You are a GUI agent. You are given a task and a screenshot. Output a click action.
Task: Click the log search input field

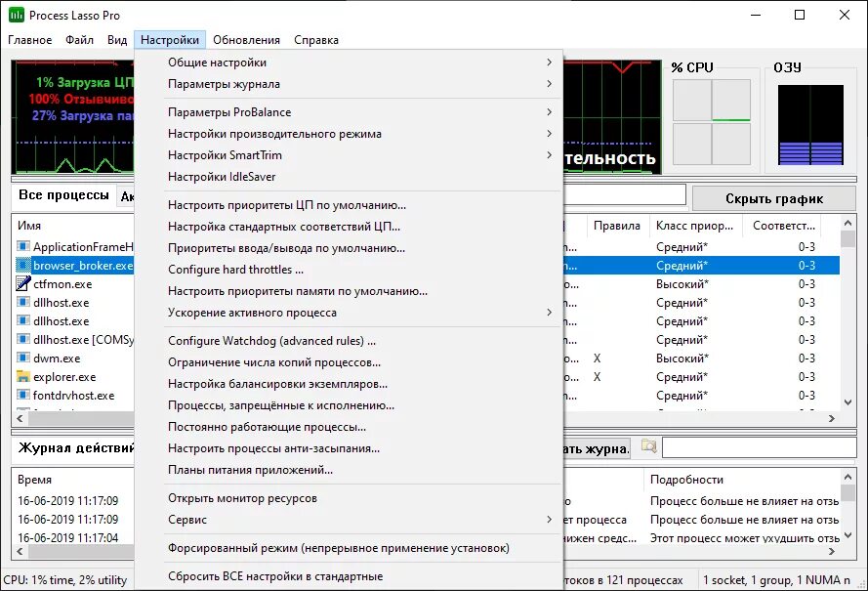tap(759, 447)
